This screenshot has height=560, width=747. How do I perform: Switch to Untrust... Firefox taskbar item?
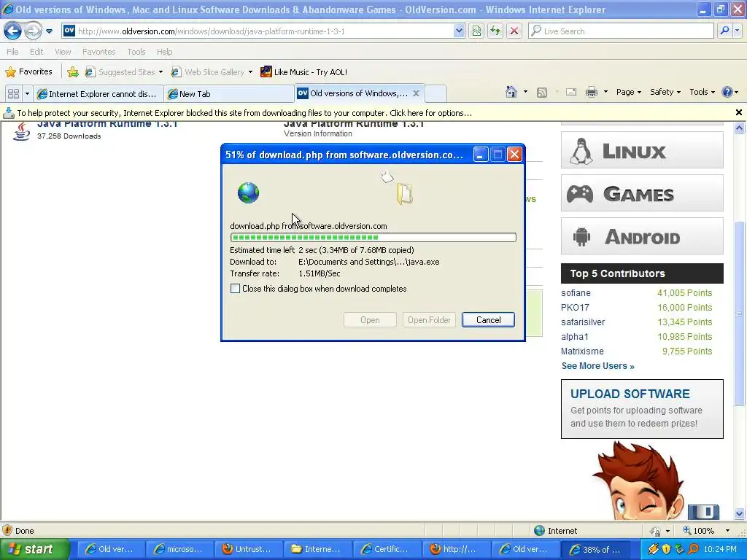click(248, 549)
